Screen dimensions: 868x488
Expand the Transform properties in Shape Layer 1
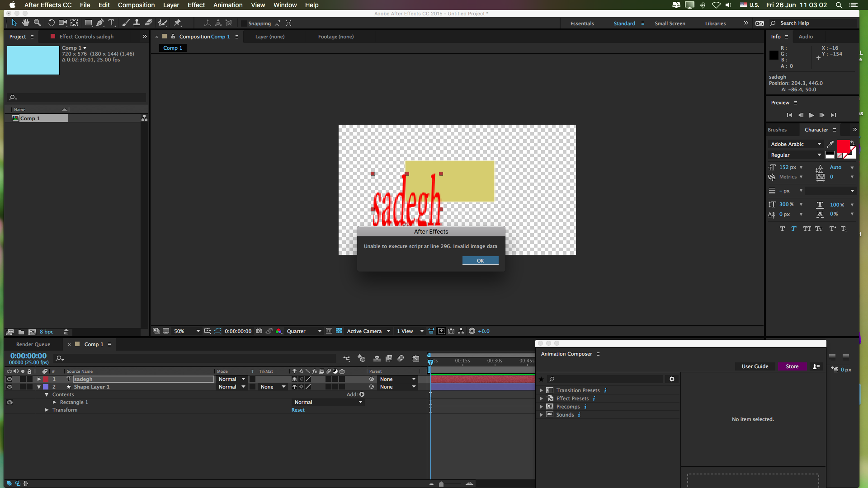47,410
